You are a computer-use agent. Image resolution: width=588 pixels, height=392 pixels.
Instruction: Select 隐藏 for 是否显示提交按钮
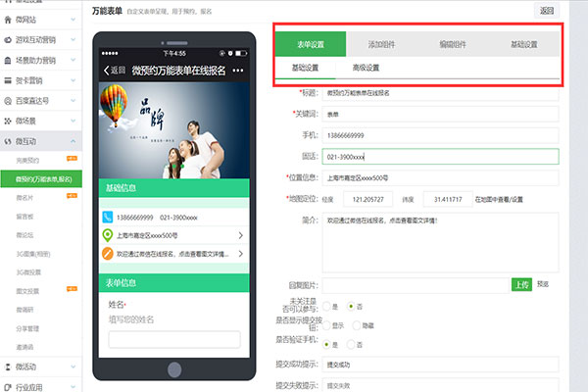coord(357,325)
